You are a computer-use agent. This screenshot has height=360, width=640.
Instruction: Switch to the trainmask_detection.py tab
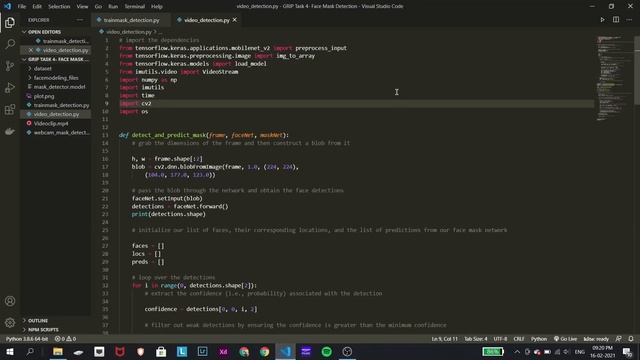coord(131,20)
